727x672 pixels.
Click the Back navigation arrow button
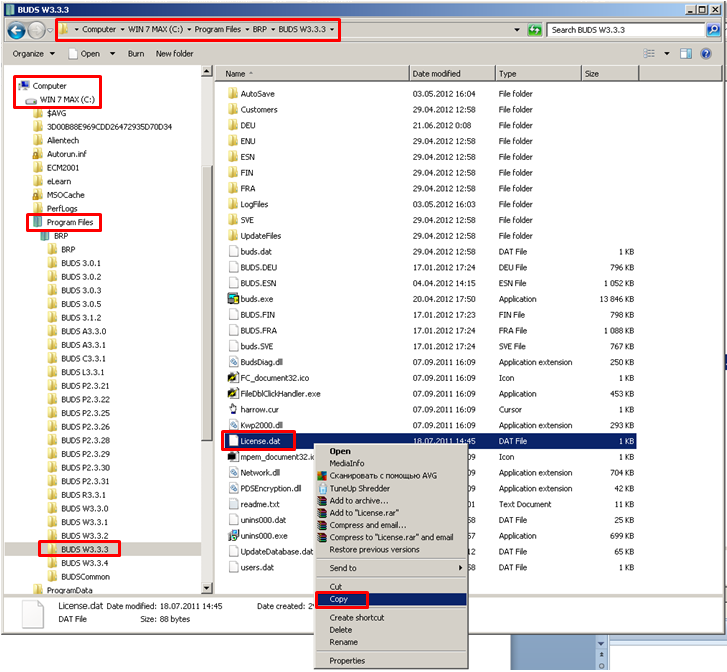coord(16,30)
